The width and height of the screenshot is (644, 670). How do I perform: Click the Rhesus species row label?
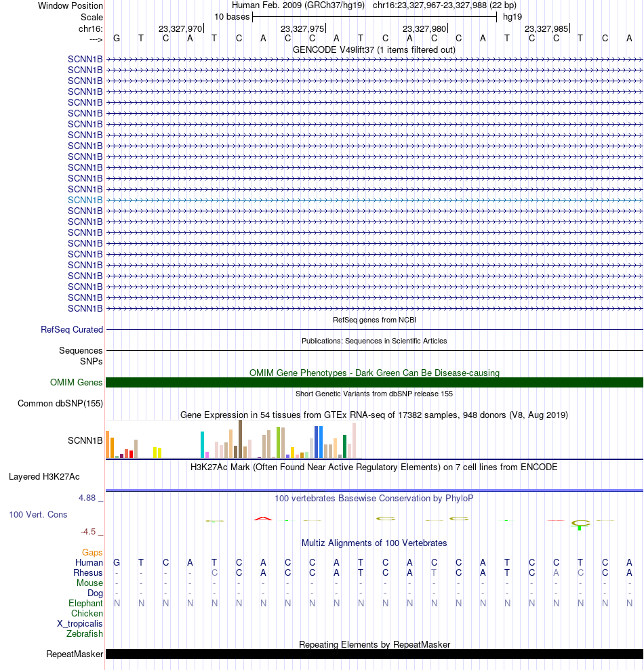point(88,572)
